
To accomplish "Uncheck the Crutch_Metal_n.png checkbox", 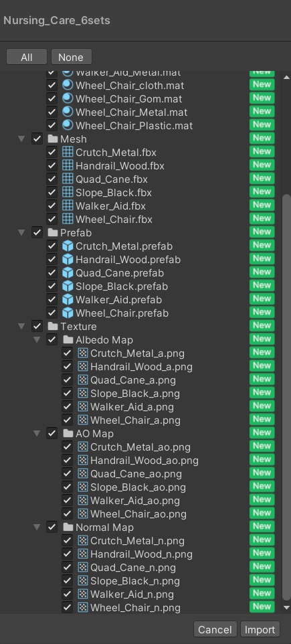I will [x=68, y=540].
